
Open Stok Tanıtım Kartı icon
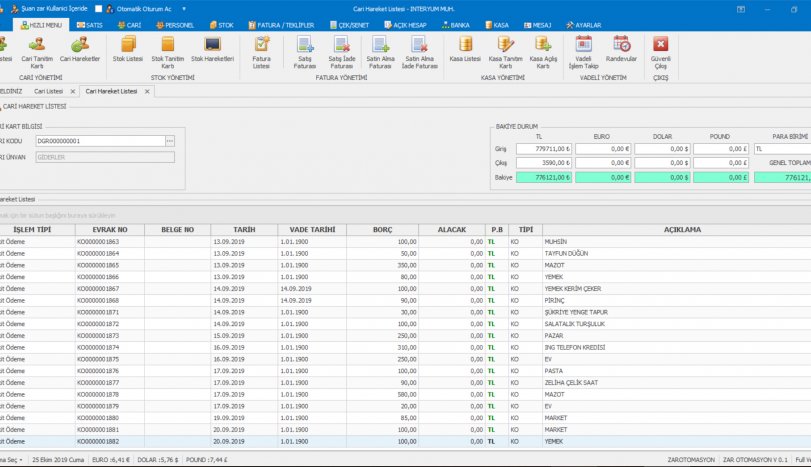tap(168, 52)
